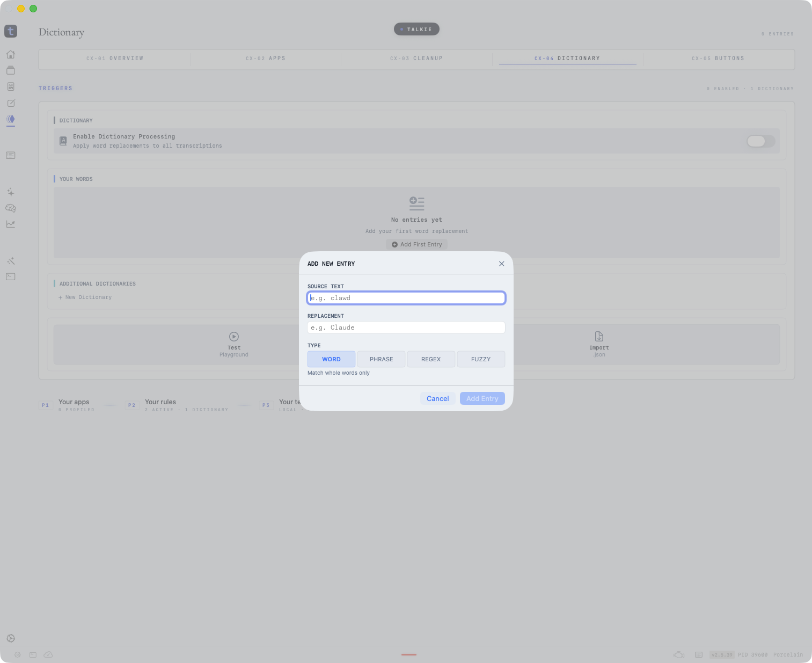Focus the Replacement text field
812x663 pixels.
[x=406, y=327]
